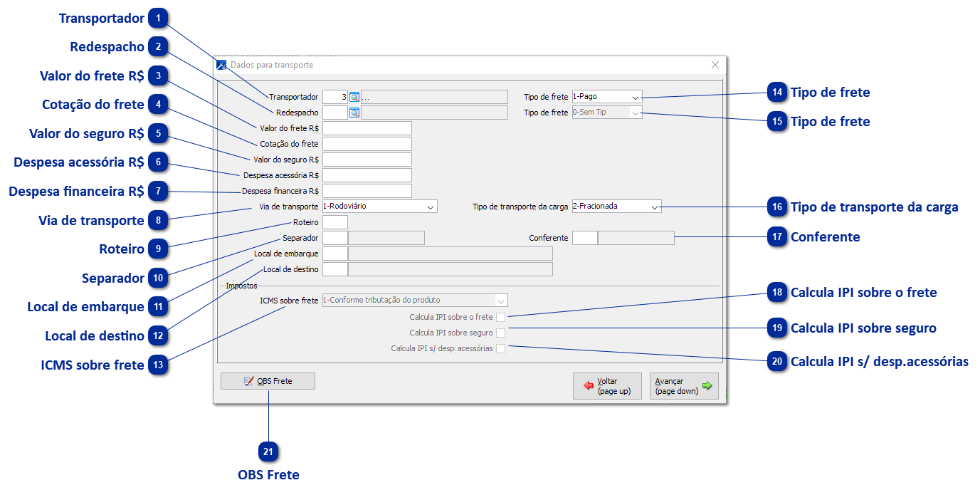Close the Dados para transporte dialog

coord(715,65)
